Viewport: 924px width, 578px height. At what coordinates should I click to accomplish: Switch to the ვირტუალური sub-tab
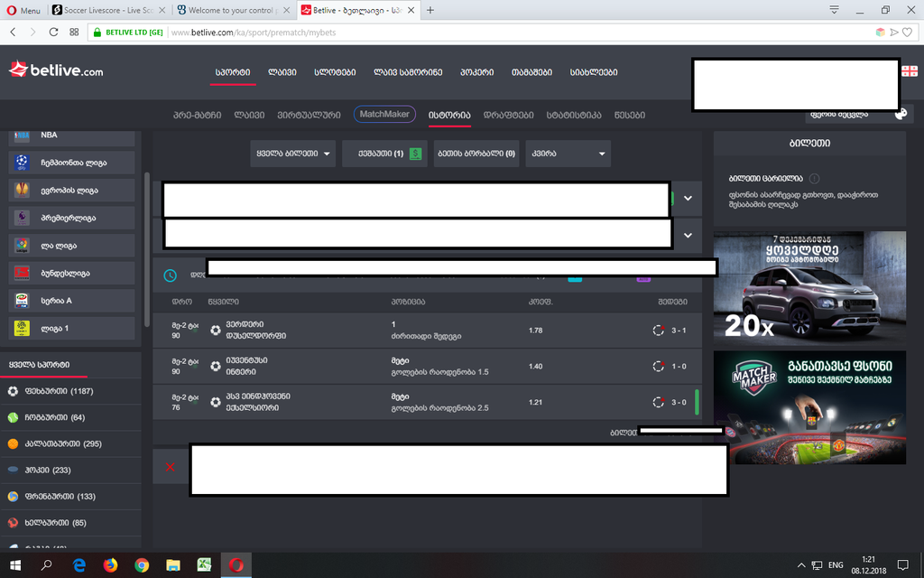coord(309,115)
